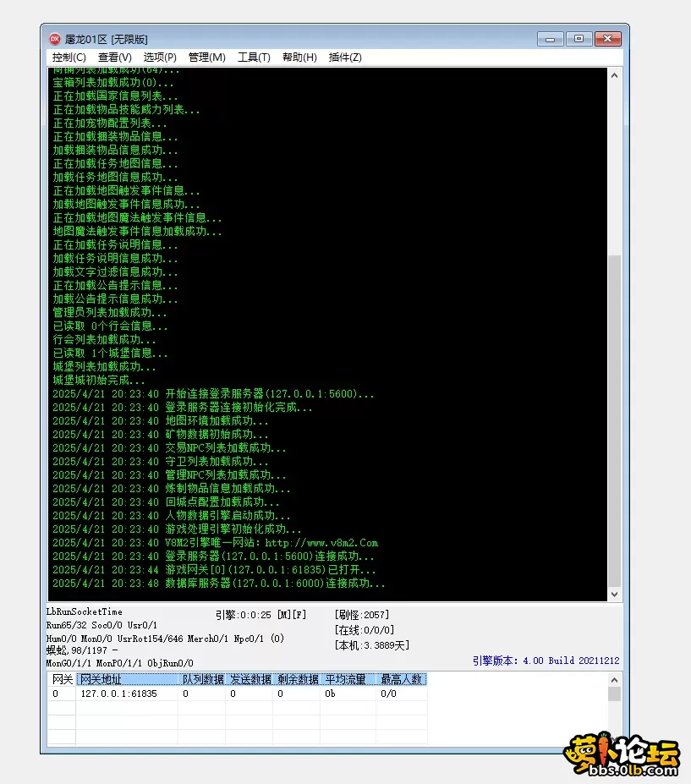Screen dimensions: 691x784
Task: Click the log panel scrollbar thumb
Action: point(615,420)
